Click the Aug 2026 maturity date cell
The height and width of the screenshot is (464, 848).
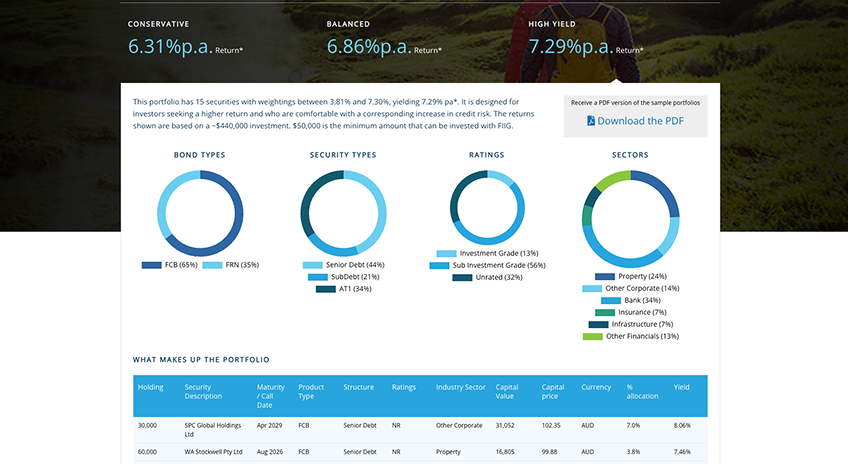coord(270,452)
